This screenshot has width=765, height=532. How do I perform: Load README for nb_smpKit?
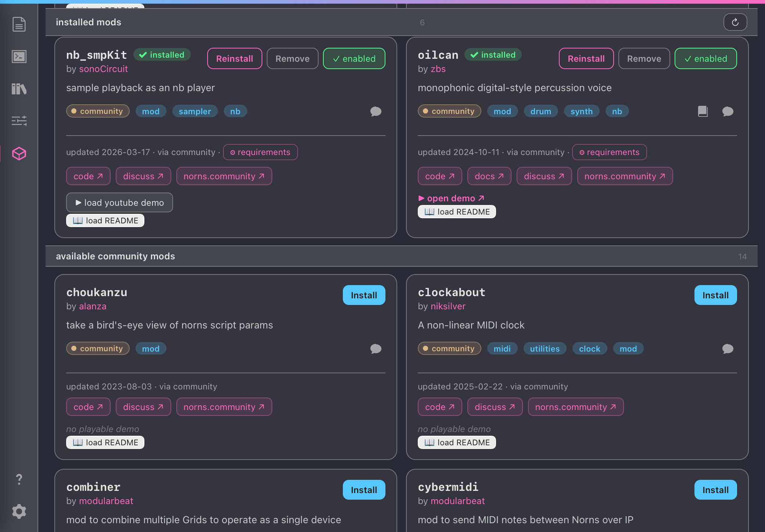(105, 220)
